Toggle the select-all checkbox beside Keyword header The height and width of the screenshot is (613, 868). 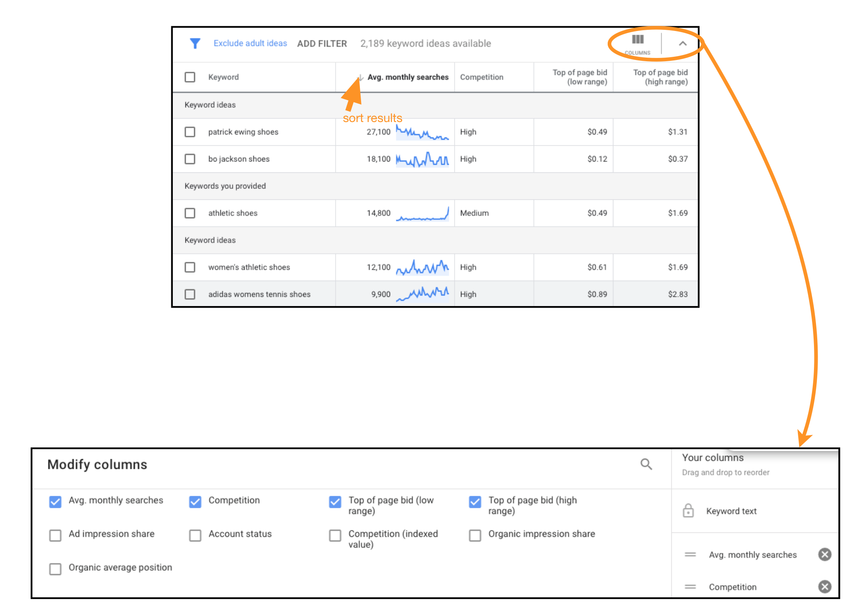tap(190, 77)
